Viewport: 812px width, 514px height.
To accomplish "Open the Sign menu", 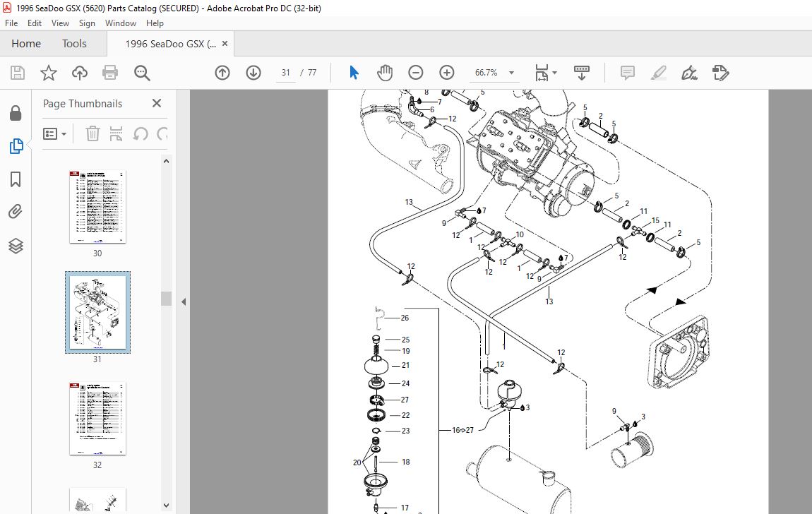I will tap(87, 23).
